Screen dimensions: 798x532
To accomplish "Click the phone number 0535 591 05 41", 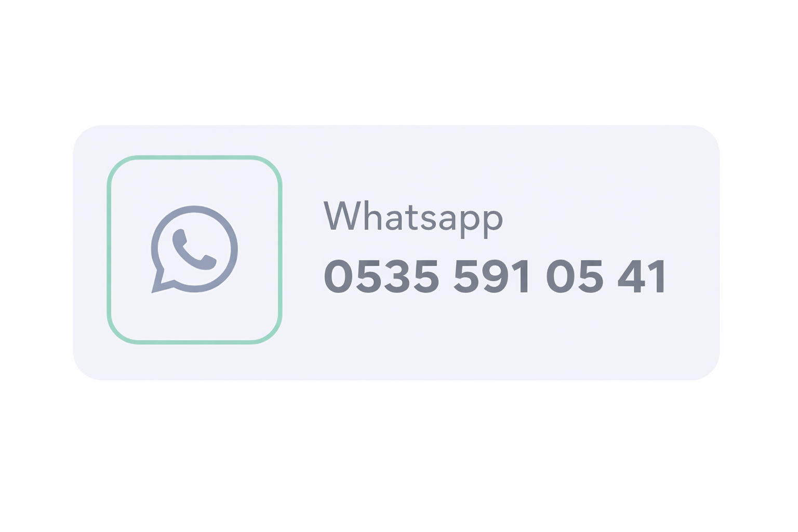I will click(x=495, y=276).
